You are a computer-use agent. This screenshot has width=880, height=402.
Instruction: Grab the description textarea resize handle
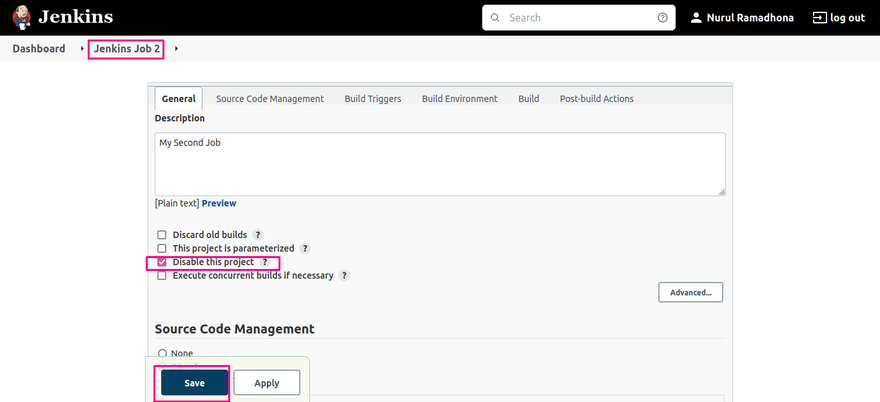click(x=721, y=191)
